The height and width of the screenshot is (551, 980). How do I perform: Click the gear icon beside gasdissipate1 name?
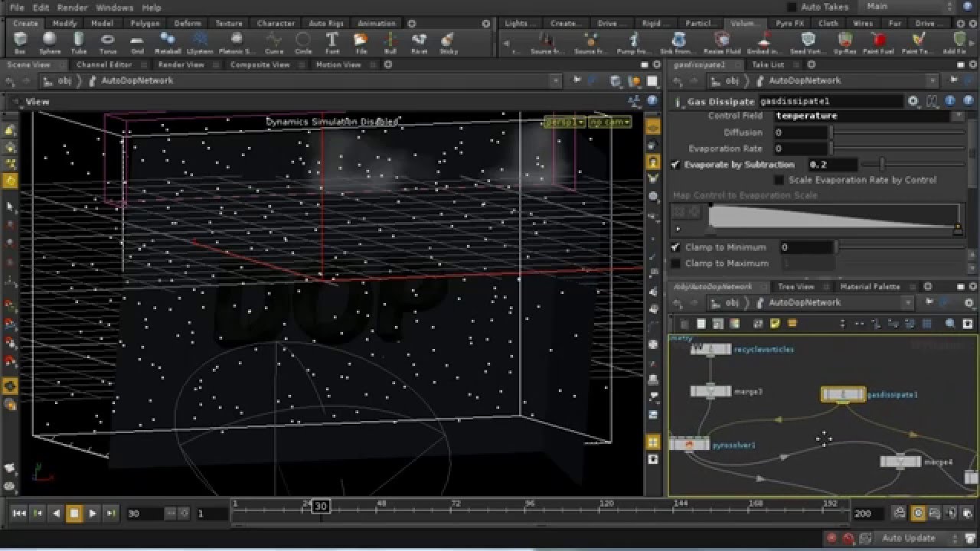click(913, 101)
